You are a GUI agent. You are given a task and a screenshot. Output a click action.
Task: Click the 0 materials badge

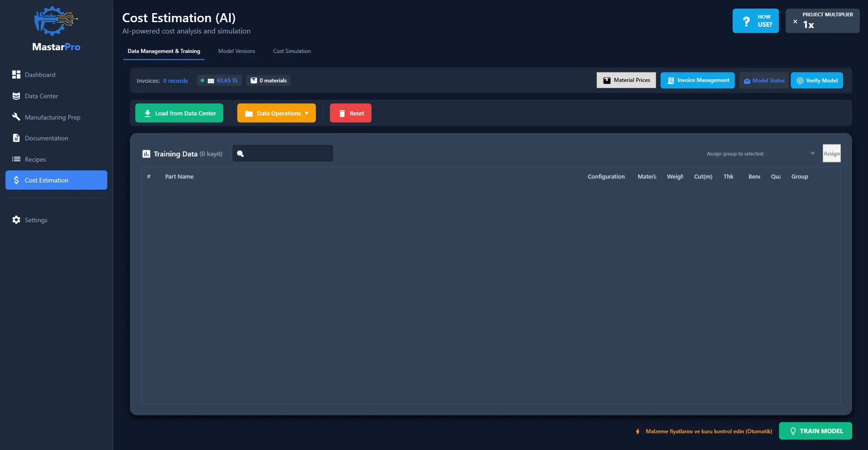269,81
